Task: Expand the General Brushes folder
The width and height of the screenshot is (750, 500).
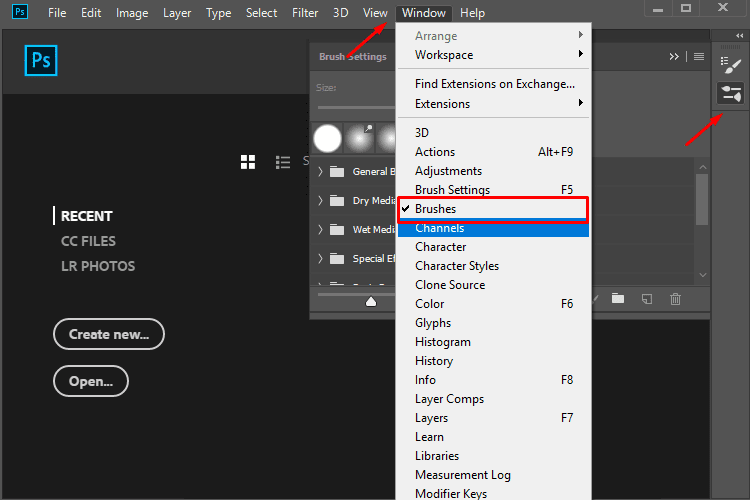Action: (x=320, y=172)
